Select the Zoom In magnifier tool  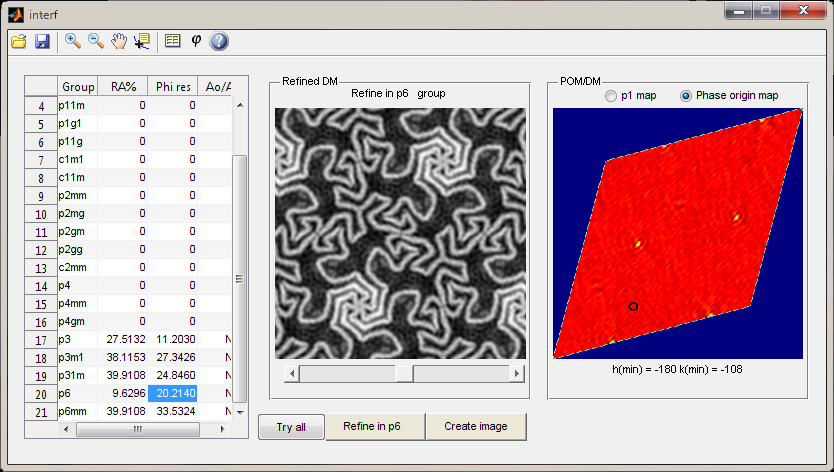[x=73, y=41]
